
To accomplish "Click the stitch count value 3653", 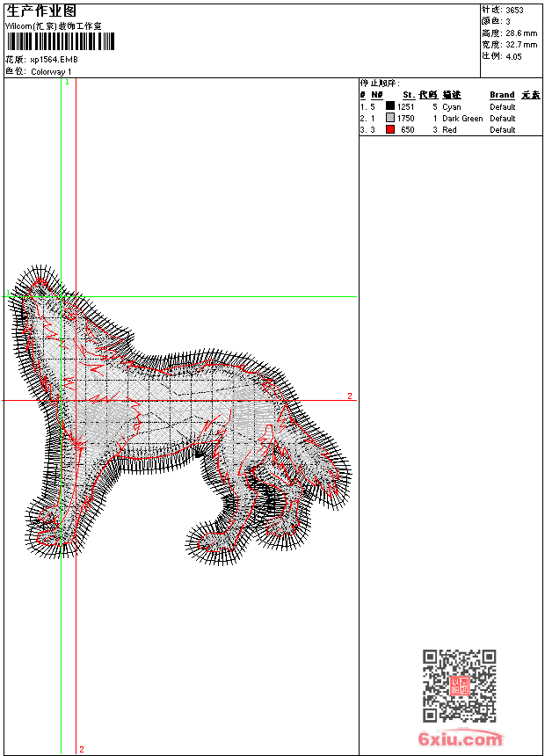I will pyautogui.click(x=514, y=11).
